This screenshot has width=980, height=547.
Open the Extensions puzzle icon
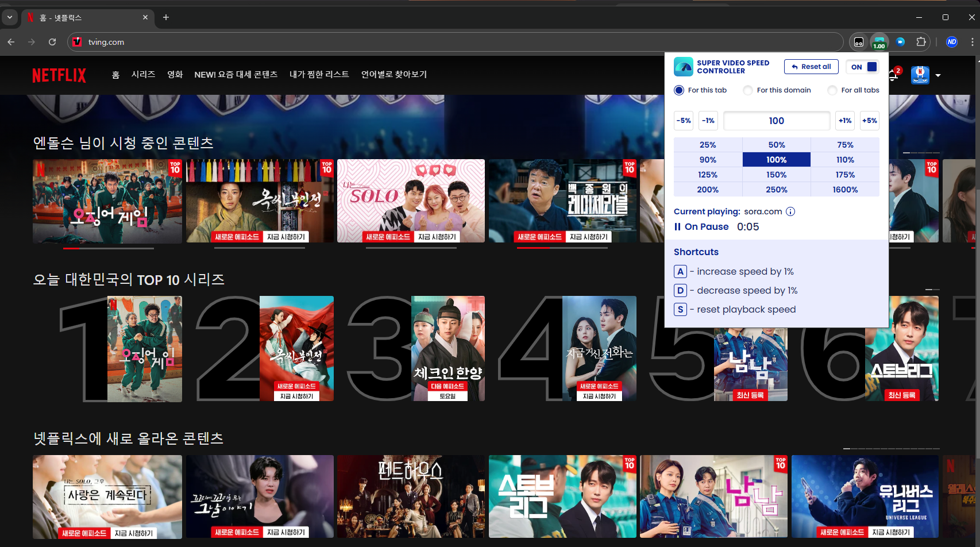pos(921,42)
